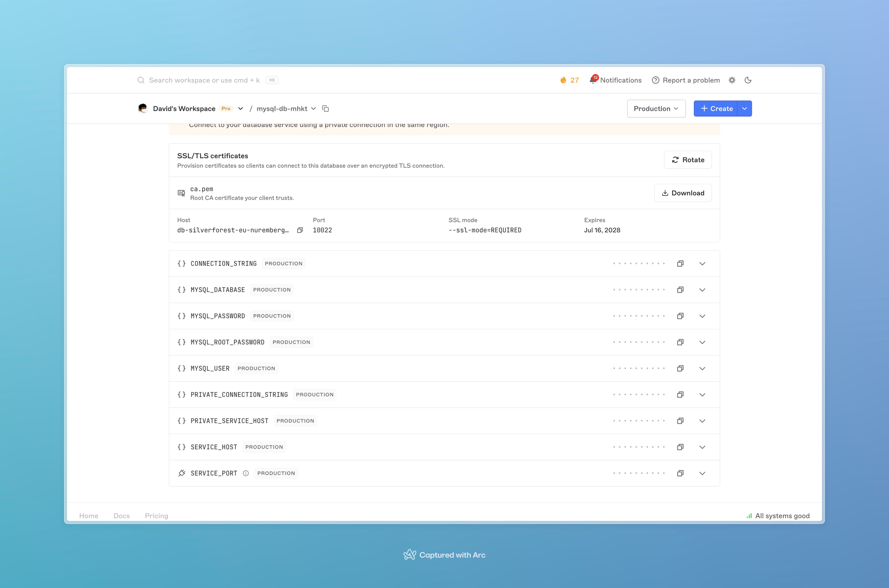Click the search magnifier icon
This screenshot has height=588, width=889.
(x=141, y=80)
